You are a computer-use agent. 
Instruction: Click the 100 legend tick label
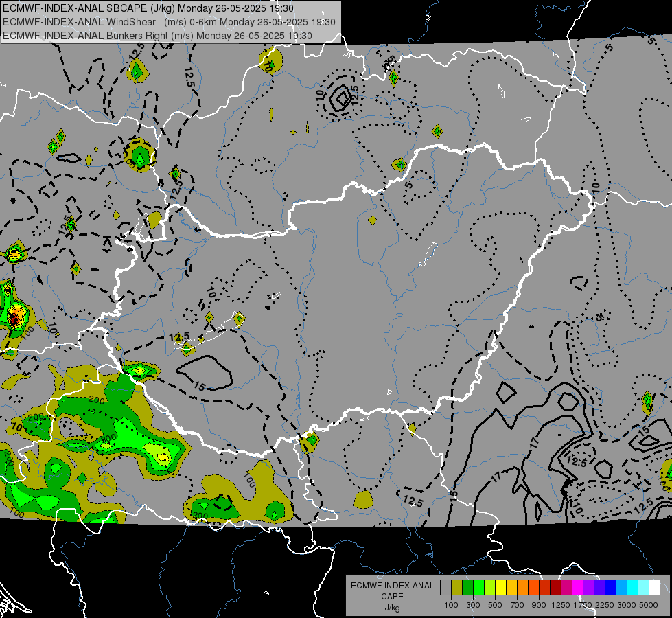click(x=451, y=605)
